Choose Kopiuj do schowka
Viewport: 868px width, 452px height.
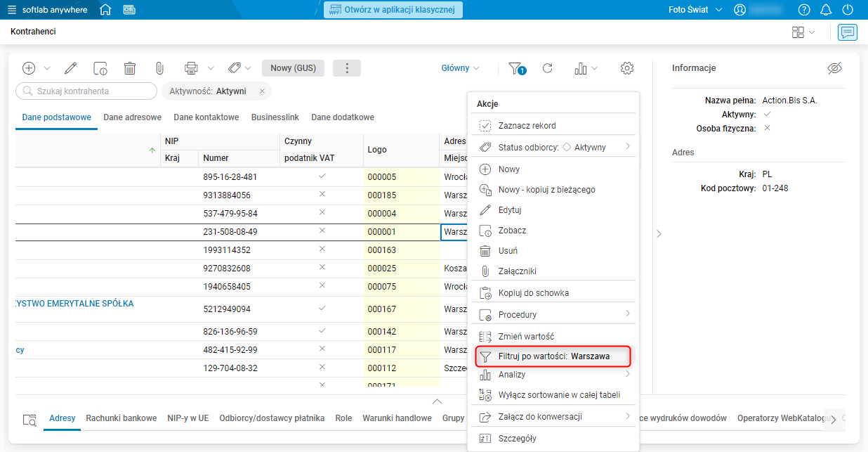coord(553,293)
